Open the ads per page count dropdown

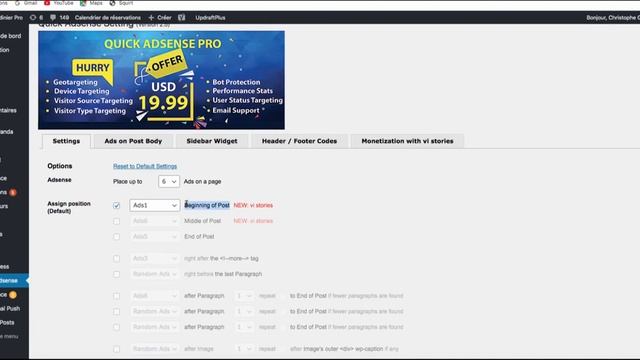coord(169,182)
